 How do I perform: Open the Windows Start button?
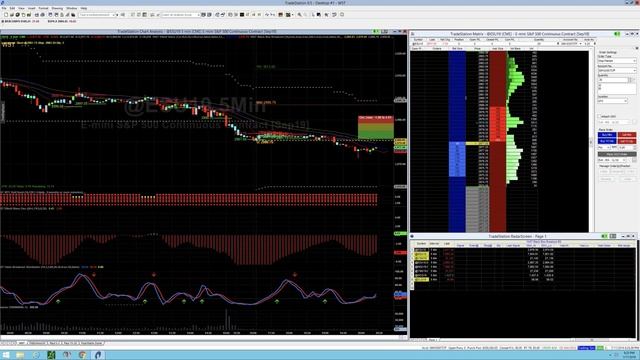click(6, 355)
